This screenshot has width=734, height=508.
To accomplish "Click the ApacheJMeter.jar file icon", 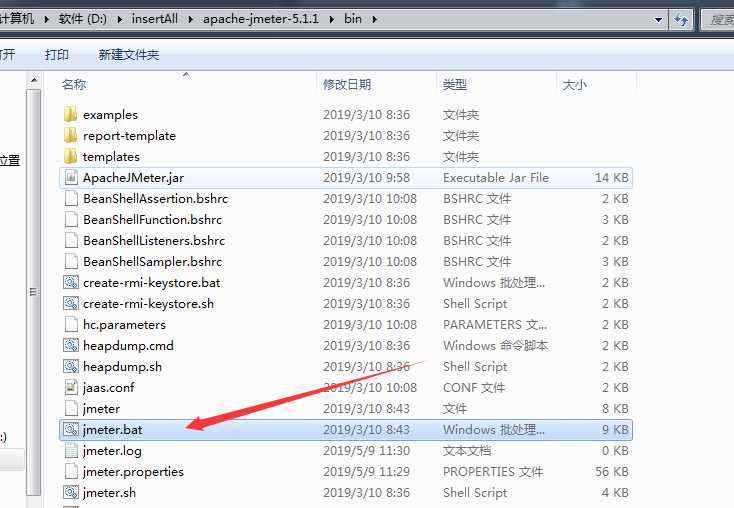I will (x=71, y=177).
